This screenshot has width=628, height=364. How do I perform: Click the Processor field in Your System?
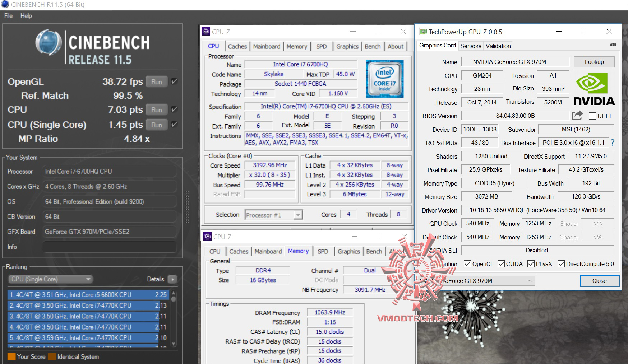pos(109,171)
